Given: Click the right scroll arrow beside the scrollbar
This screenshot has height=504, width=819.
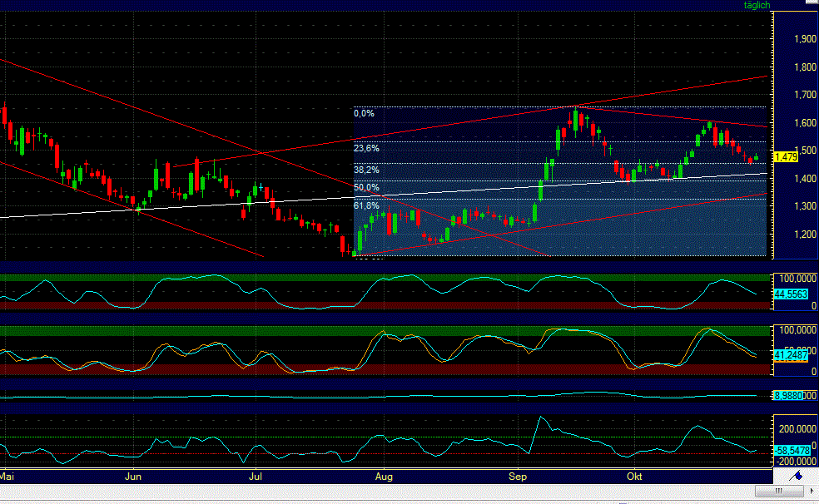Looking at the screenshot, I should pos(812,491).
